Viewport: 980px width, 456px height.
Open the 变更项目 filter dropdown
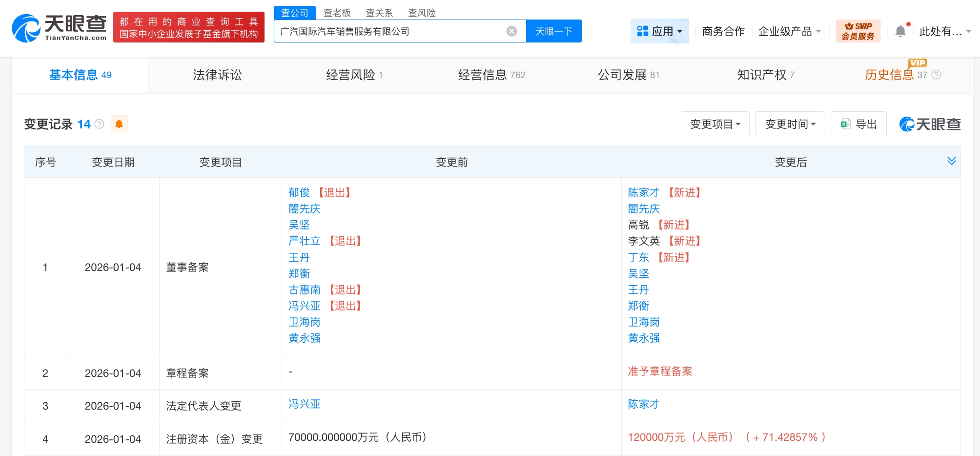point(715,124)
